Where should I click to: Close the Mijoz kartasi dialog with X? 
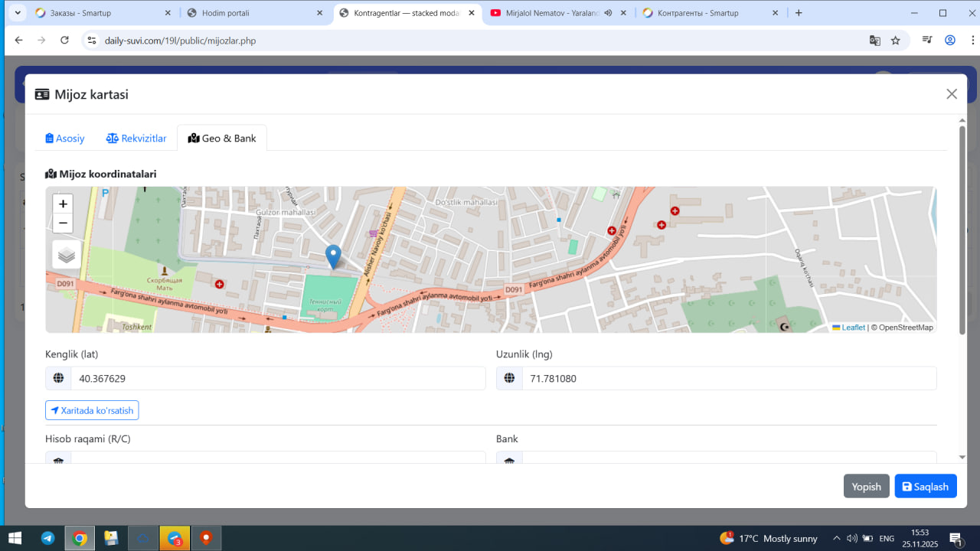[952, 94]
